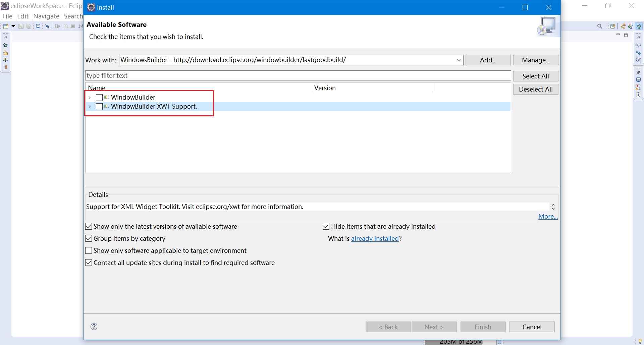Click the Save icon in Eclipse toolbar
The width and height of the screenshot is (644, 345).
(x=21, y=26)
